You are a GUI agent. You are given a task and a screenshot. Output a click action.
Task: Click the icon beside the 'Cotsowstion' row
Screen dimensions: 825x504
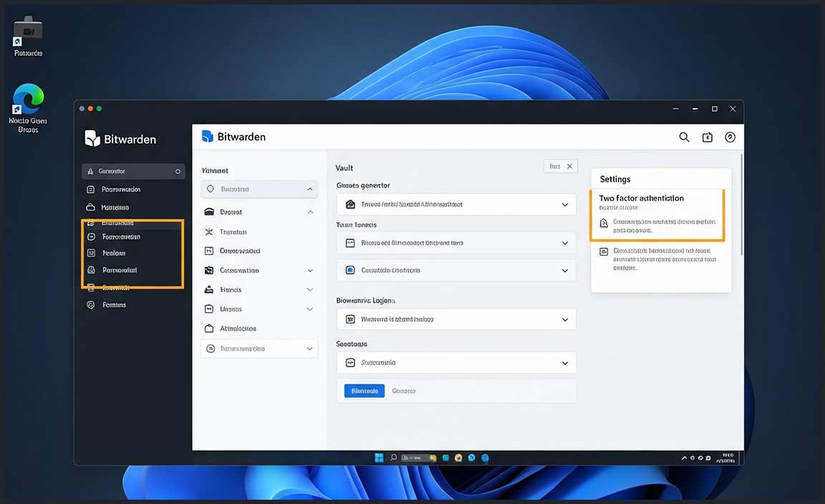209,271
